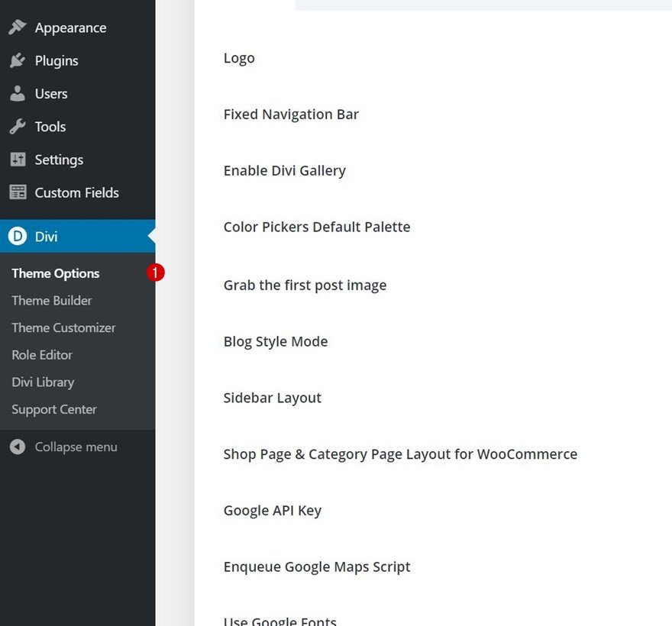Open the Divi Library
672x626 pixels.
click(x=43, y=382)
